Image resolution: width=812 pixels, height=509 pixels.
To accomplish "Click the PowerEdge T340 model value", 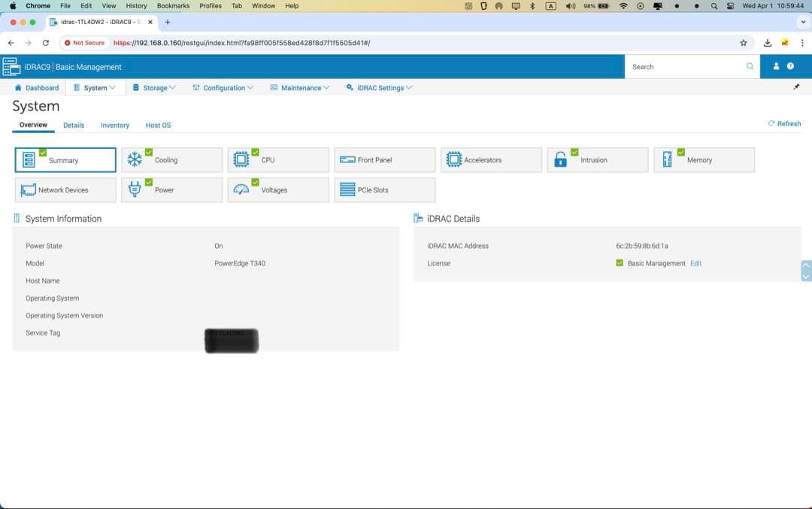I will pos(240,263).
